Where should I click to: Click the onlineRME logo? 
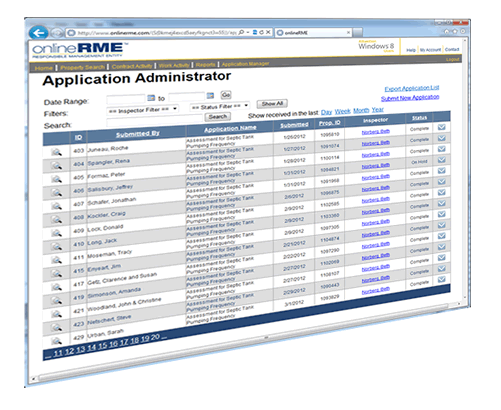pos(80,50)
